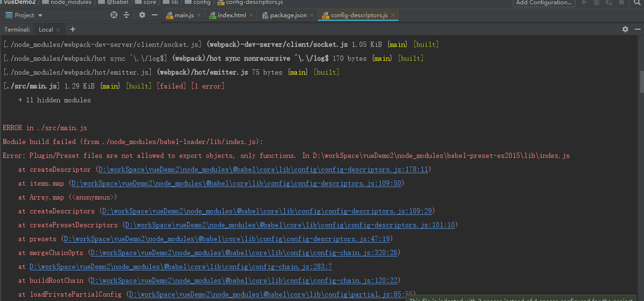
Task: Open config-chain.js:320:26 stack trace link
Action: pos(244,252)
